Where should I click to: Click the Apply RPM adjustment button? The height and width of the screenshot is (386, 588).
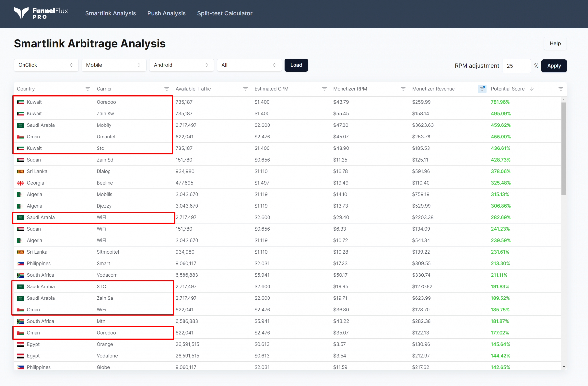pos(554,66)
